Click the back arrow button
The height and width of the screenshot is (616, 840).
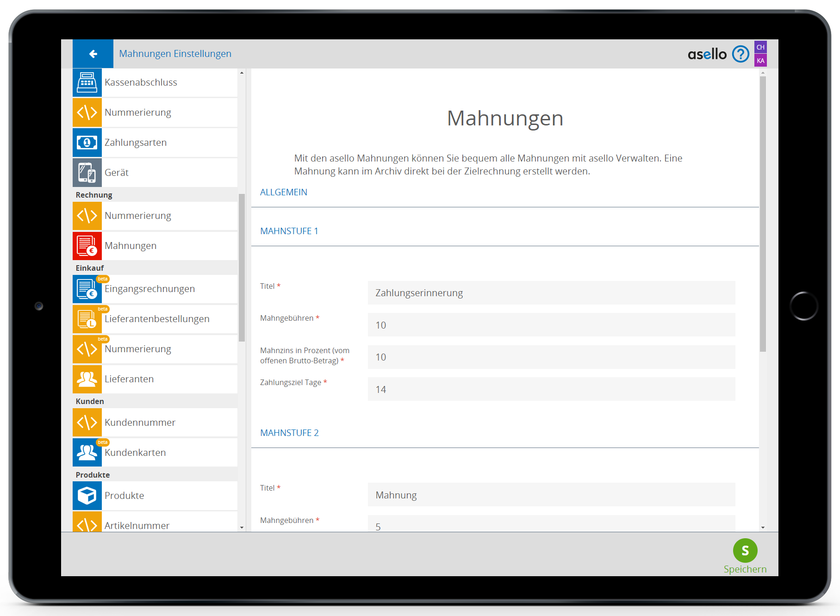[x=93, y=54]
